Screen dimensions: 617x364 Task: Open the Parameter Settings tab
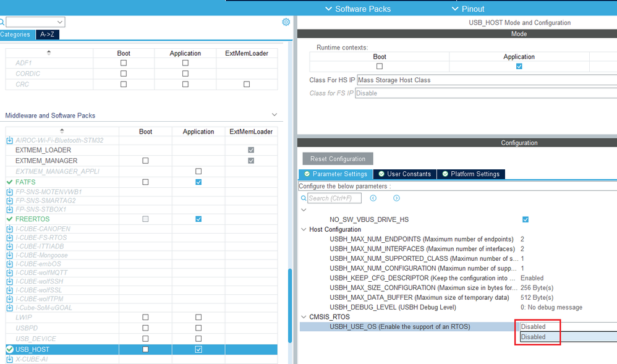coord(336,174)
